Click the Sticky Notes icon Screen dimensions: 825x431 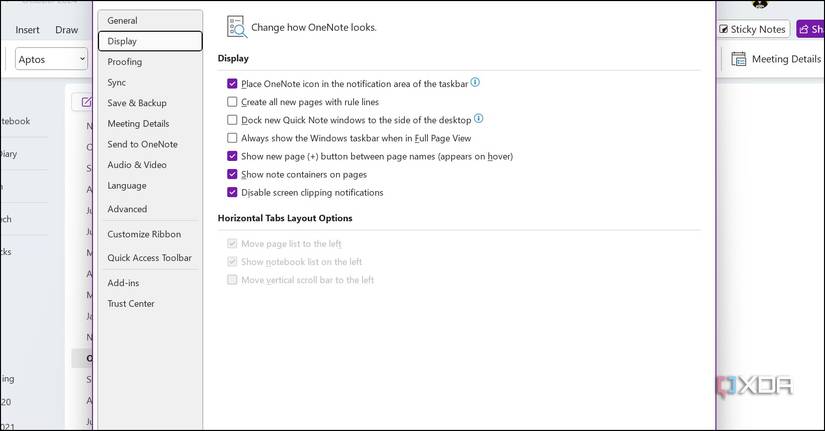(x=724, y=29)
